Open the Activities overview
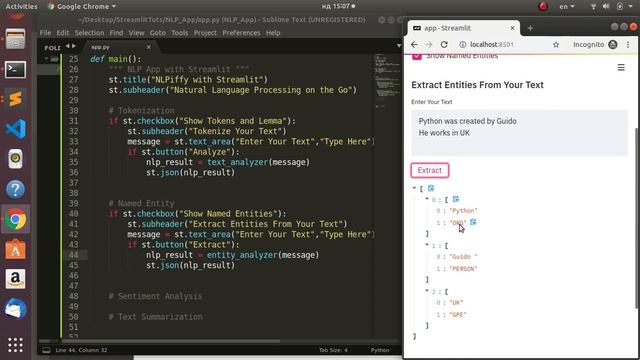 [x=21, y=6]
